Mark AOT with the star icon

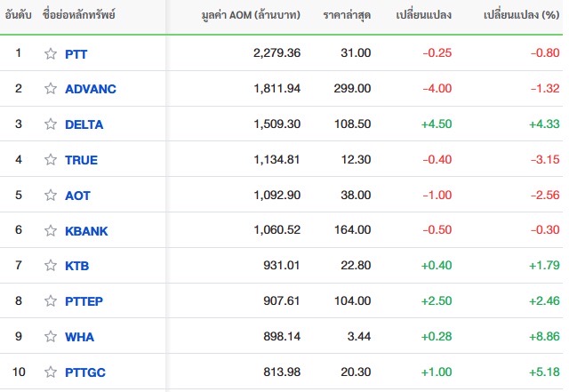(51, 196)
